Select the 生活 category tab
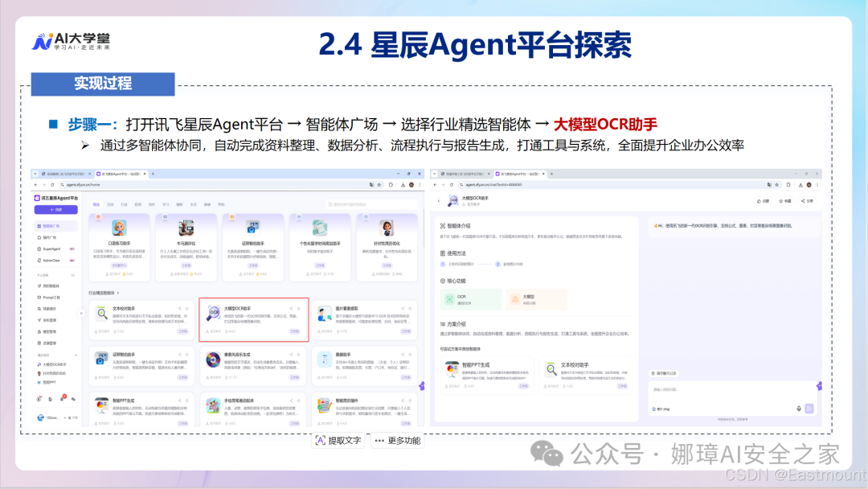 tap(194, 204)
